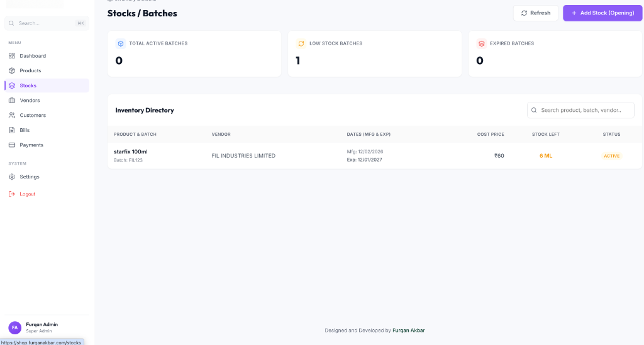Navigate to Customers
Screen dimensions: 644x345
click(47, 115)
